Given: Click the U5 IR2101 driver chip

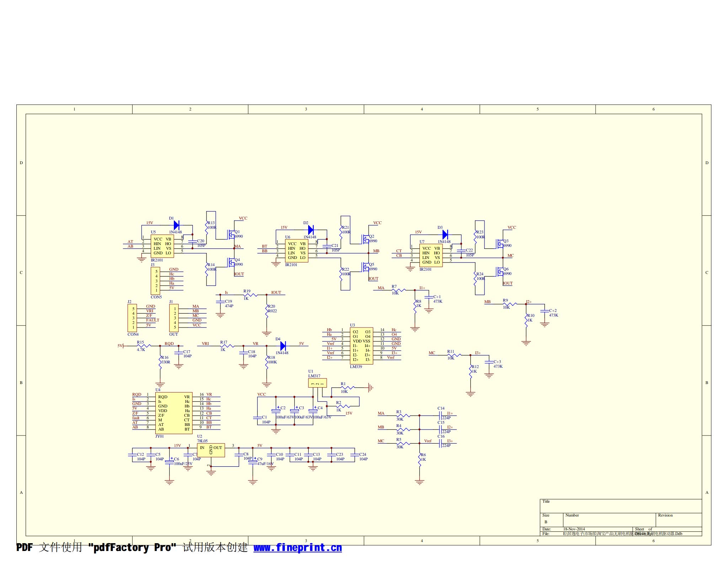Looking at the screenshot, I should coord(162,246).
